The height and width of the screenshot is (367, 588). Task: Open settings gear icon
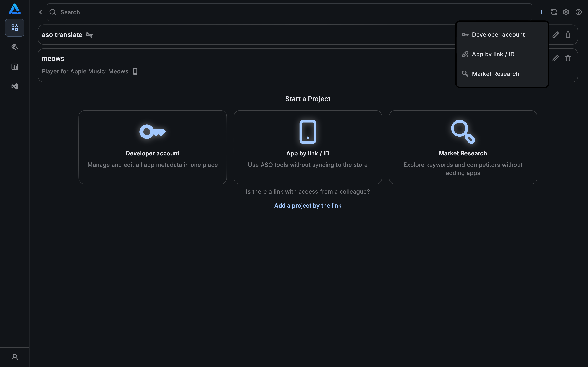tap(566, 12)
